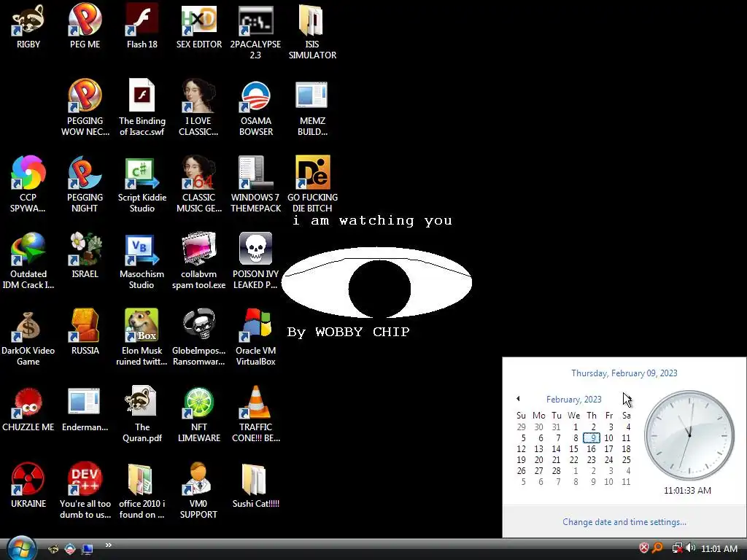Image resolution: width=747 pixels, height=560 pixels.
Task: Click quick launch raccoon icon in taskbar
Action: [x=53, y=549]
